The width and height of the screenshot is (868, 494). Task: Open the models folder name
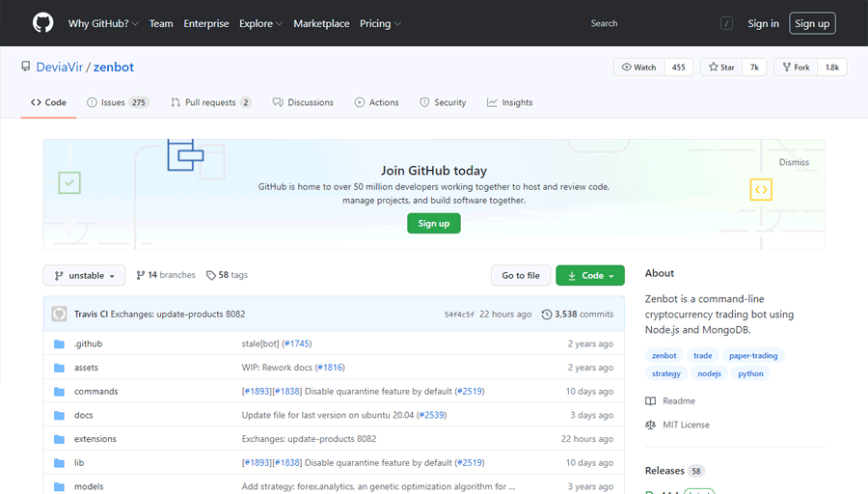(x=89, y=487)
